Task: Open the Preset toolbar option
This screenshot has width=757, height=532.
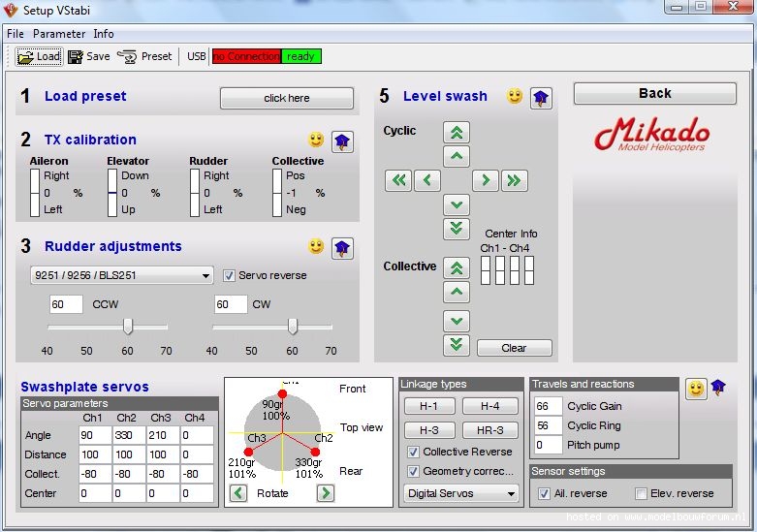Action: coord(144,56)
